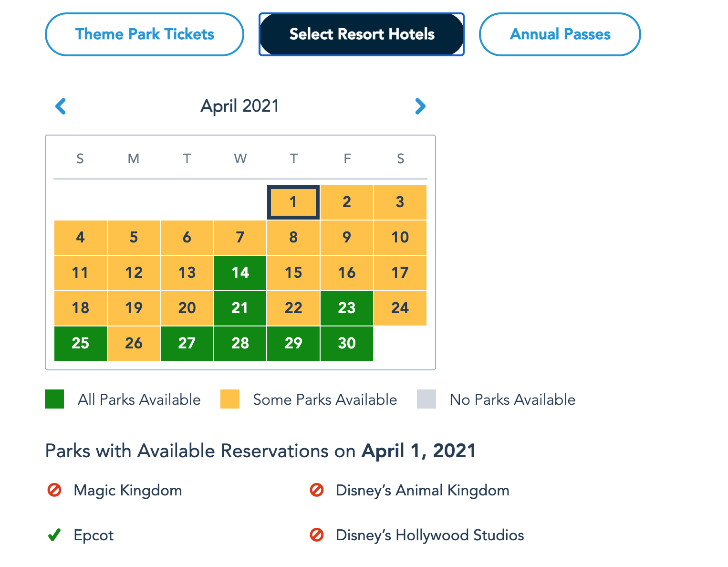Image resolution: width=728 pixels, height=567 pixels.
Task: Pick April 1 calendar date
Action: [293, 202]
